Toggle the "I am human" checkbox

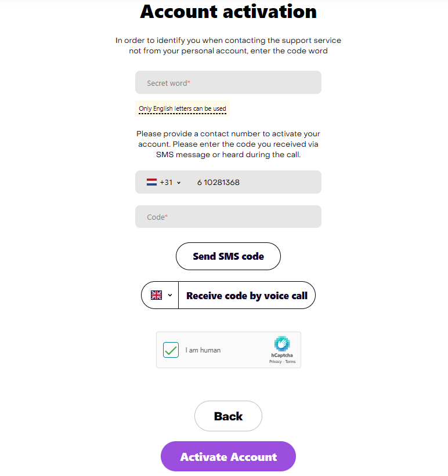coord(171,350)
